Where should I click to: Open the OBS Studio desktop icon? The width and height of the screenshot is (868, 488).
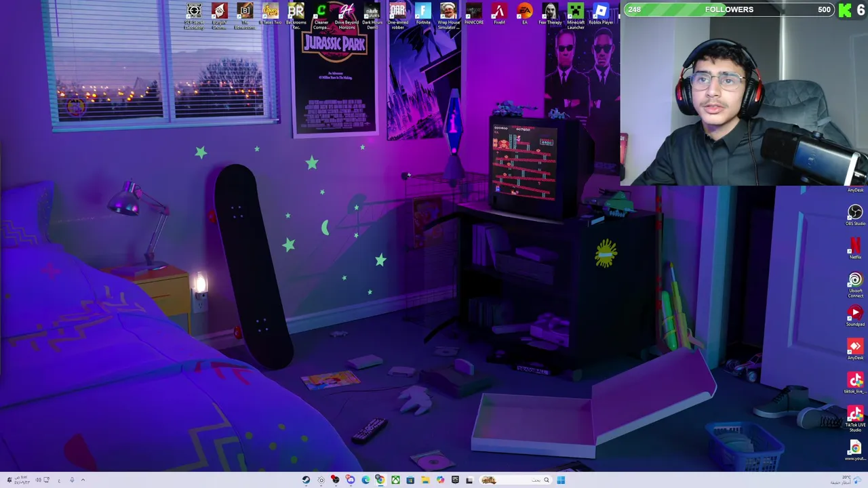(855, 216)
